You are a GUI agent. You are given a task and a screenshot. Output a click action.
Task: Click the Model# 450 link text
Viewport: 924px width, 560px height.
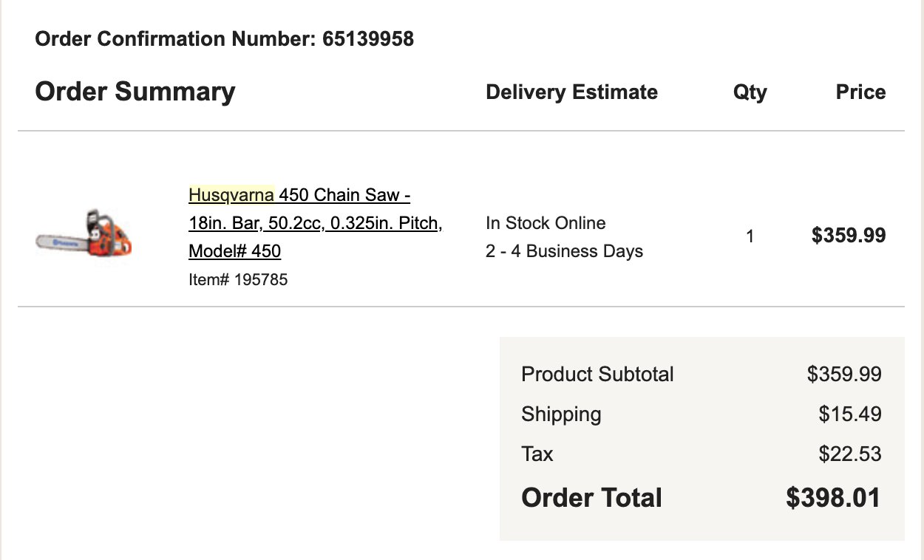234,251
